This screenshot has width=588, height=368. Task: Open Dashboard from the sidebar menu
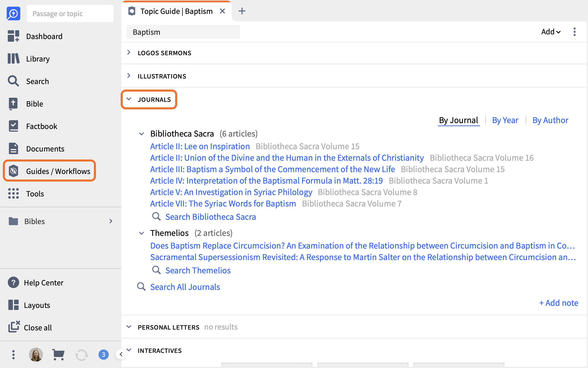click(x=44, y=36)
